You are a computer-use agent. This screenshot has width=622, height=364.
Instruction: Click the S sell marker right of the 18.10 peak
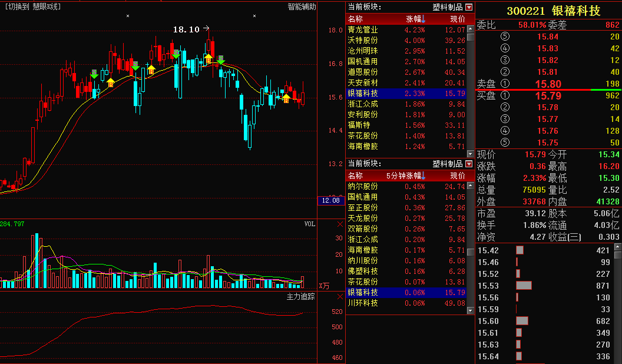tap(221, 59)
